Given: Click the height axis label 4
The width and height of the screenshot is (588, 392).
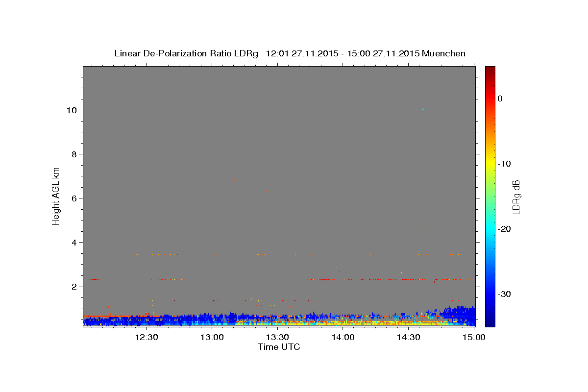Looking at the screenshot, I should click(75, 242).
